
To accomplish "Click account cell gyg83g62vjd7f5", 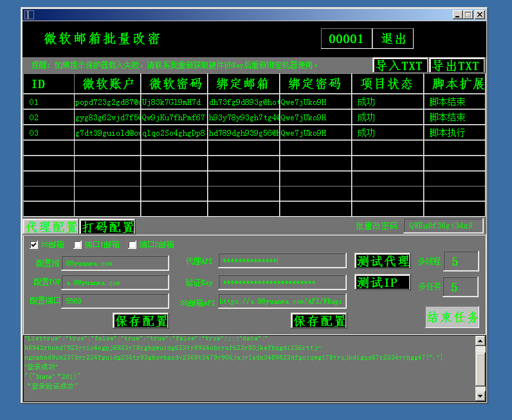I will pyautogui.click(x=108, y=118).
